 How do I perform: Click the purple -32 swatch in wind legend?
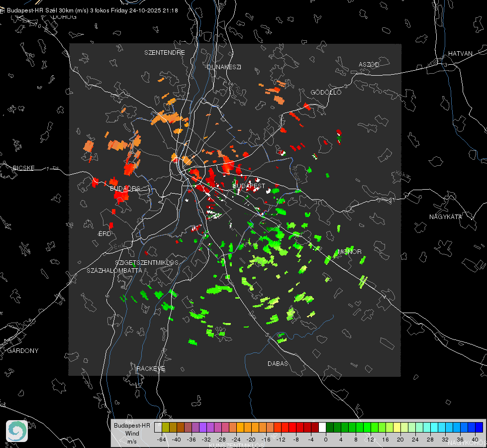203,427
